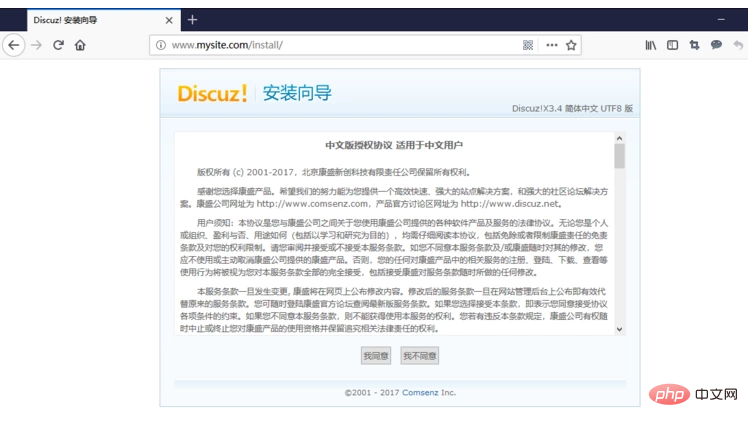Open the browser home page
Screen dimensions: 748x427
coord(80,45)
